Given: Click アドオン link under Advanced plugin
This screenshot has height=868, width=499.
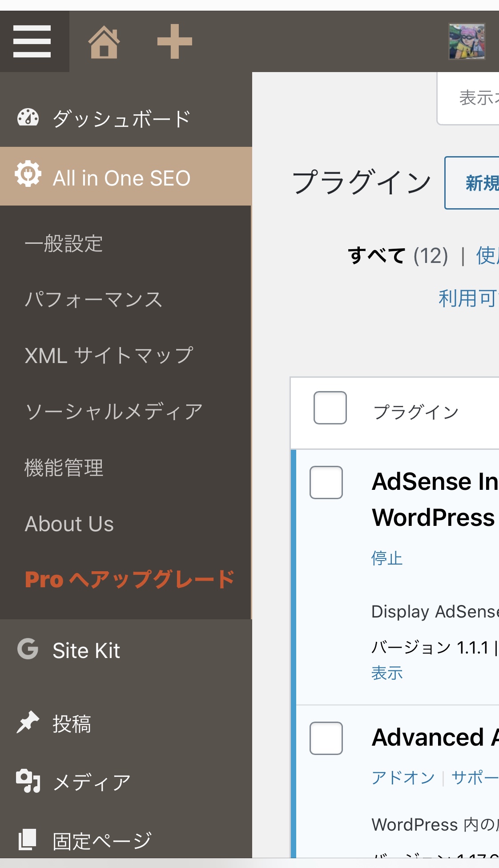Looking at the screenshot, I should point(403,778).
